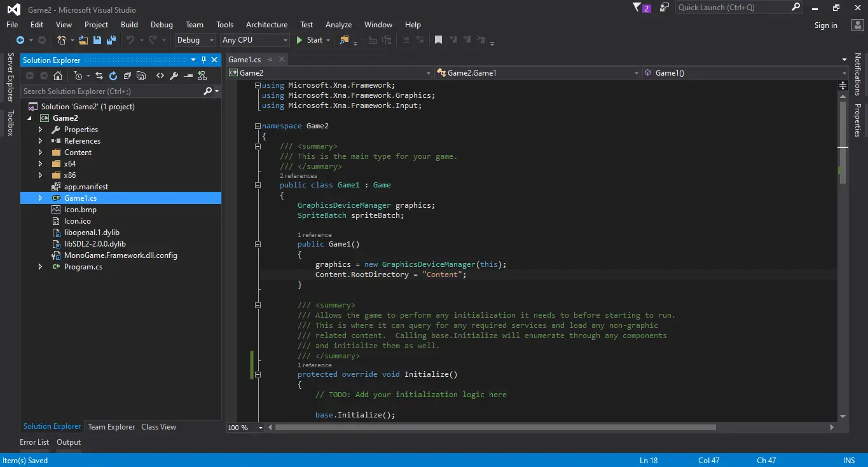
Task: Toggle auto-hide pin on Solution Explorer
Action: [x=204, y=60]
